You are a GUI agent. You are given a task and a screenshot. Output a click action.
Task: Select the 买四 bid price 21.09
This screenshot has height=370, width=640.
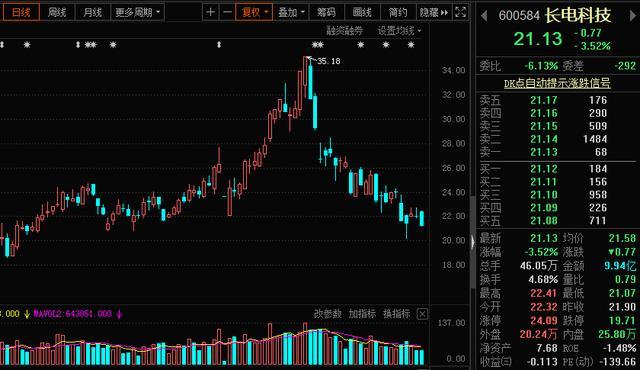pos(544,208)
